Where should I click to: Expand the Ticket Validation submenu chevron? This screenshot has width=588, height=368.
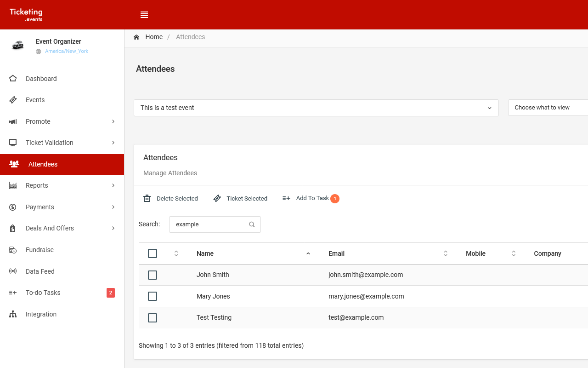click(113, 143)
